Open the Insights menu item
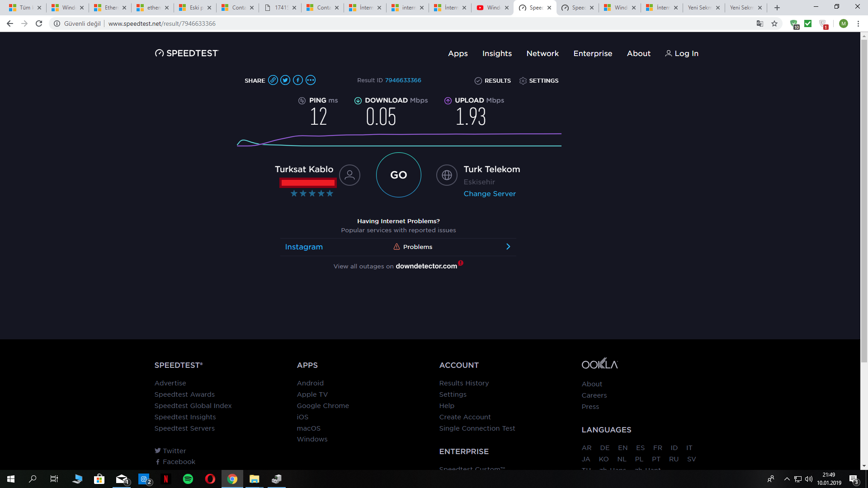The image size is (868, 488). pos(497,53)
